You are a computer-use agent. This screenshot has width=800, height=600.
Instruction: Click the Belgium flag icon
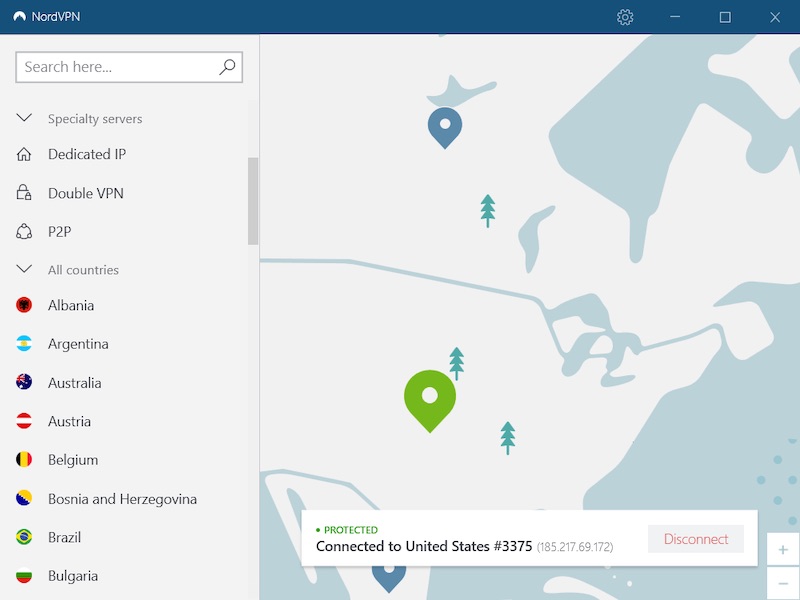(24, 460)
